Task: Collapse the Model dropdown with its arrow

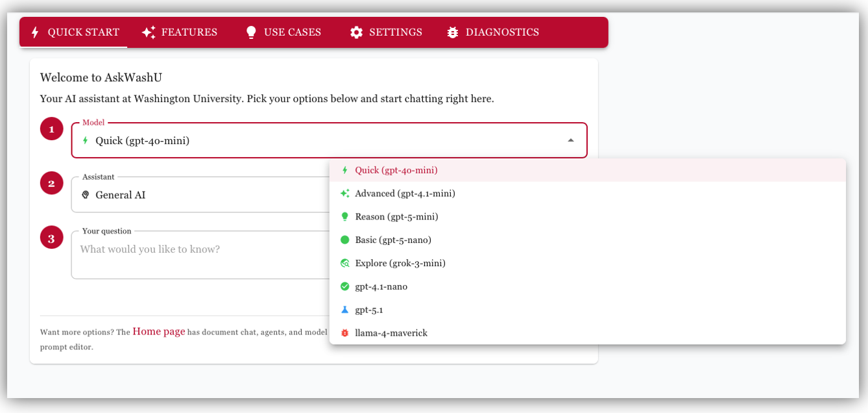Action: (x=571, y=140)
